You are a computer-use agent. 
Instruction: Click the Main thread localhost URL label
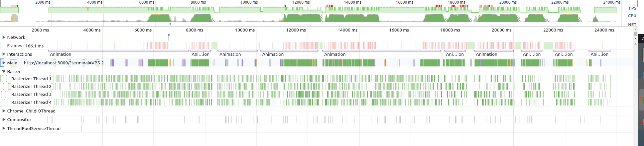[x=56, y=63]
